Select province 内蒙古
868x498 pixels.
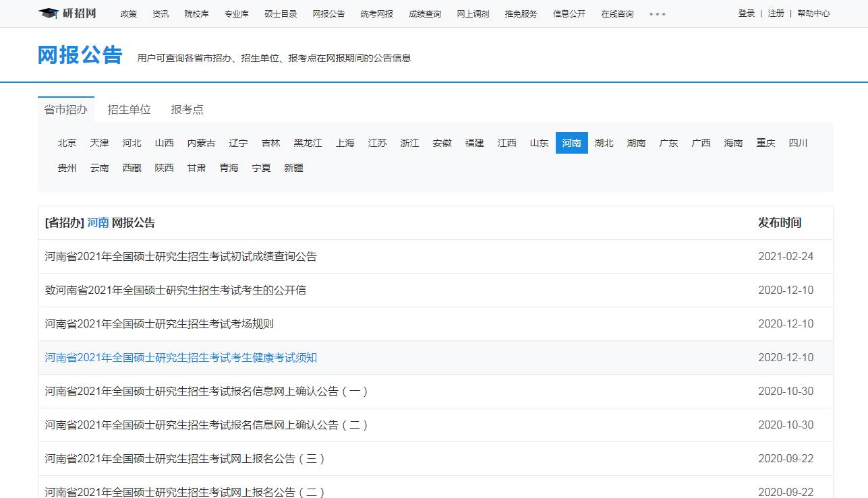point(201,143)
